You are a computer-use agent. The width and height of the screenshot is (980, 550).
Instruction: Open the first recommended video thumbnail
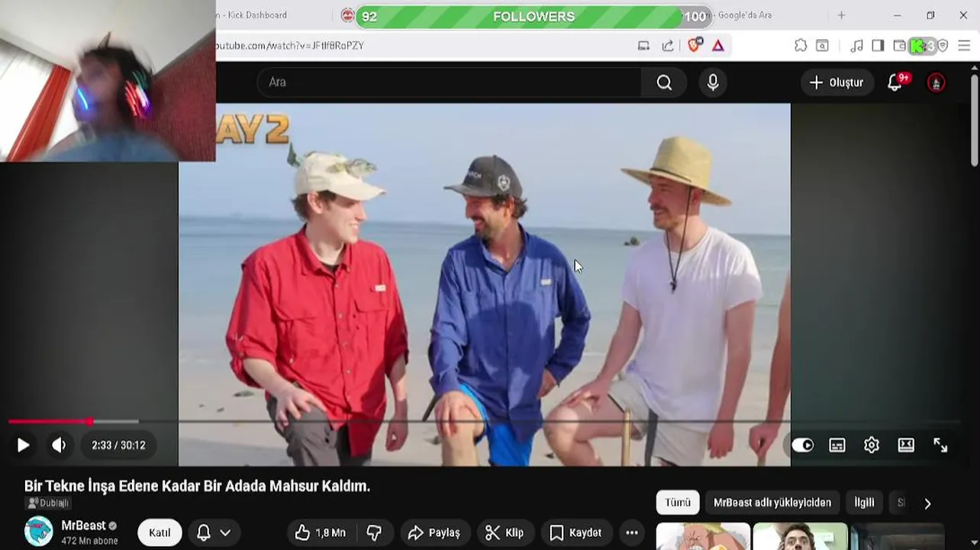pos(703,536)
